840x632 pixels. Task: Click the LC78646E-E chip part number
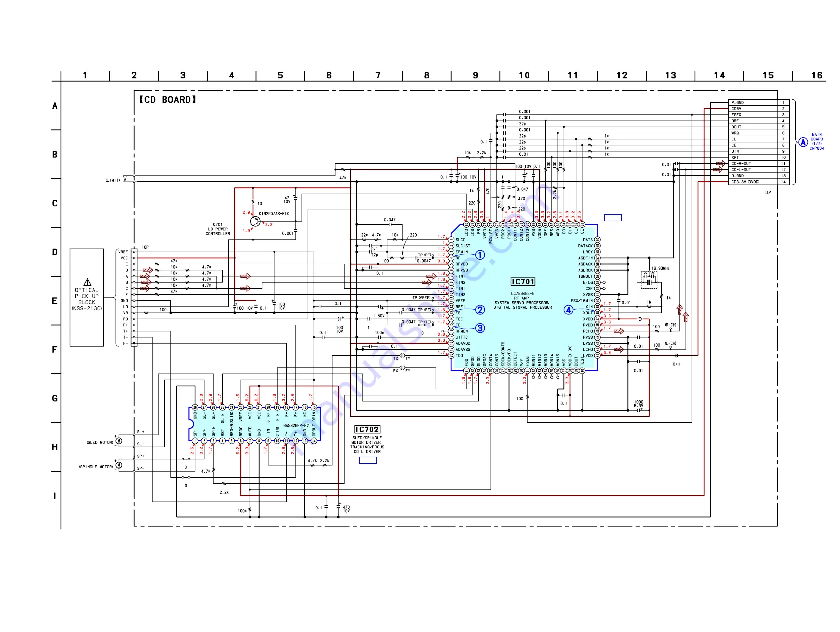pos(523,294)
